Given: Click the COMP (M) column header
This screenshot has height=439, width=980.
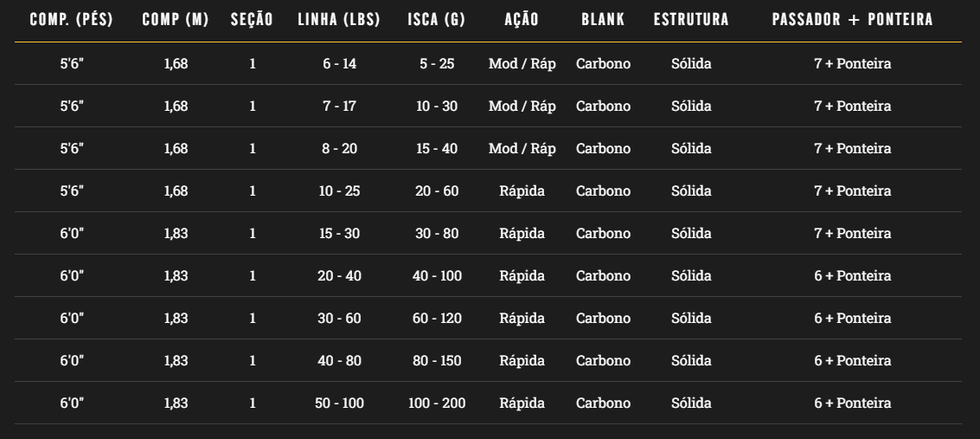Looking at the screenshot, I should coord(176,20).
